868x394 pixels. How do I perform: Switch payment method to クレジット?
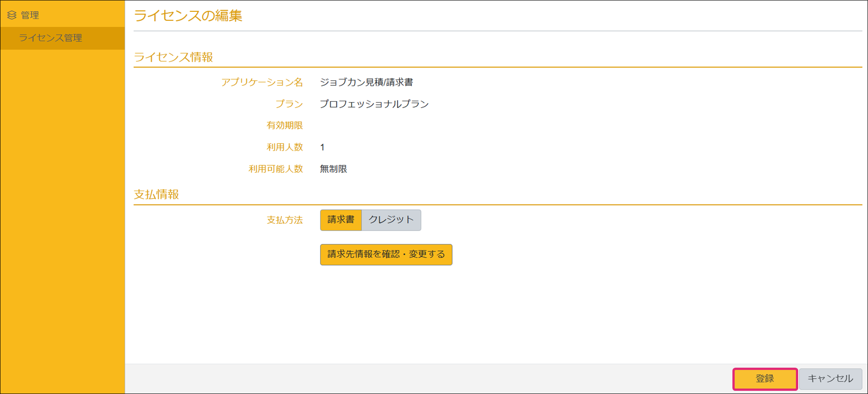coord(391,220)
